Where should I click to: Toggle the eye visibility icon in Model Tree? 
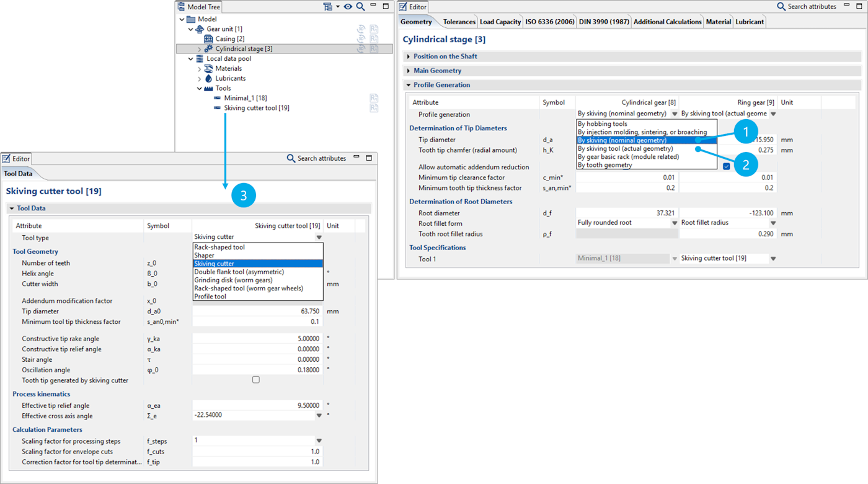point(348,7)
